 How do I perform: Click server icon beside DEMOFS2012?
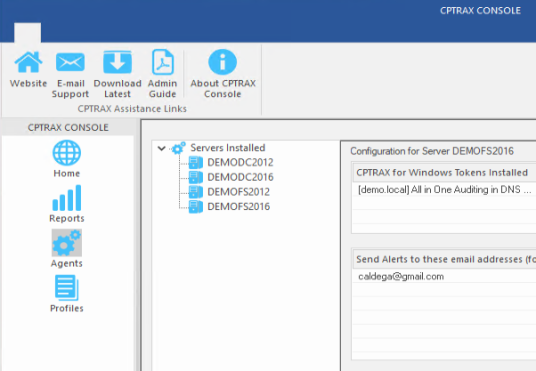[196, 192]
